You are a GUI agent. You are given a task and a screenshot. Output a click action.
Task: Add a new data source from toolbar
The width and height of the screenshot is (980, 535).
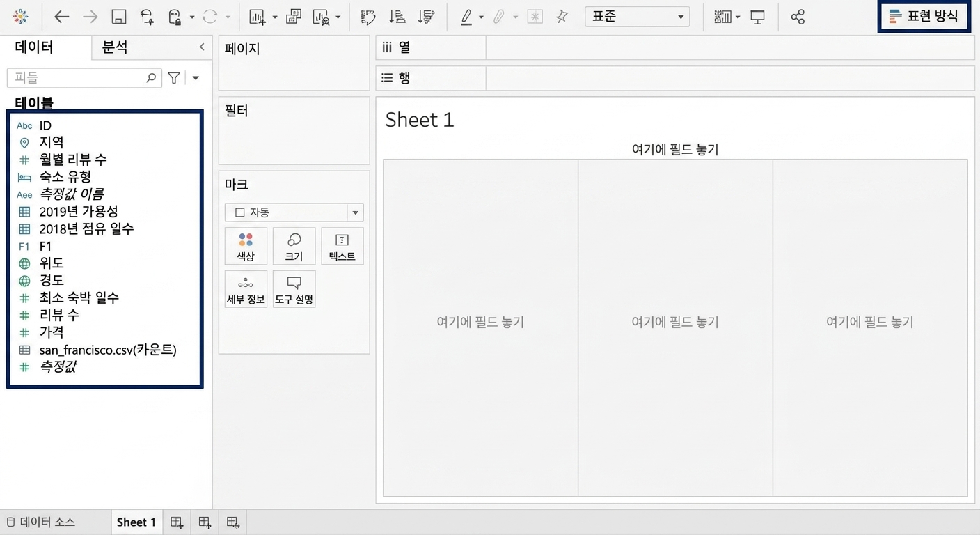tap(147, 17)
